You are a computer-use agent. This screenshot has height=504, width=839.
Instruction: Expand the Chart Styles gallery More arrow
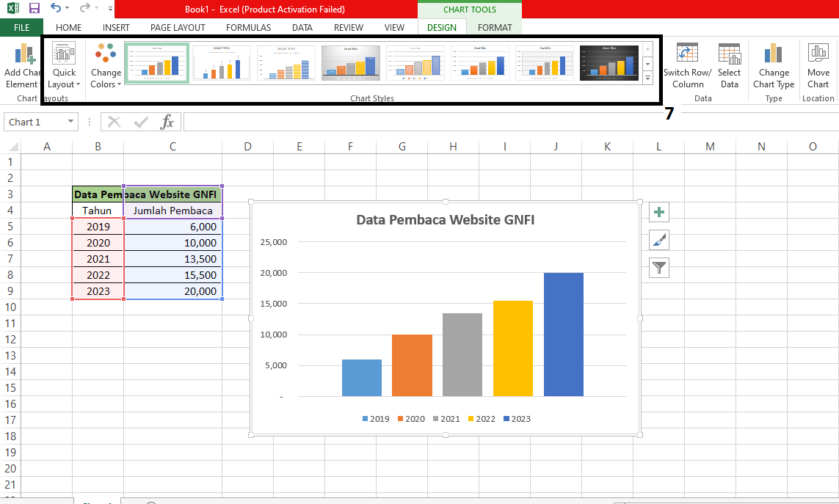coord(648,78)
